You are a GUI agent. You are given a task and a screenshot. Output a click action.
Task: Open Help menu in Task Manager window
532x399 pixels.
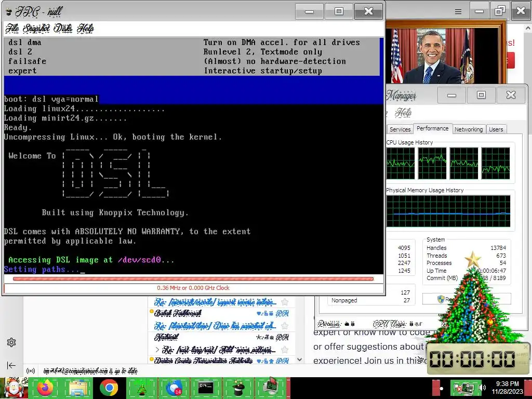click(403, 112)
